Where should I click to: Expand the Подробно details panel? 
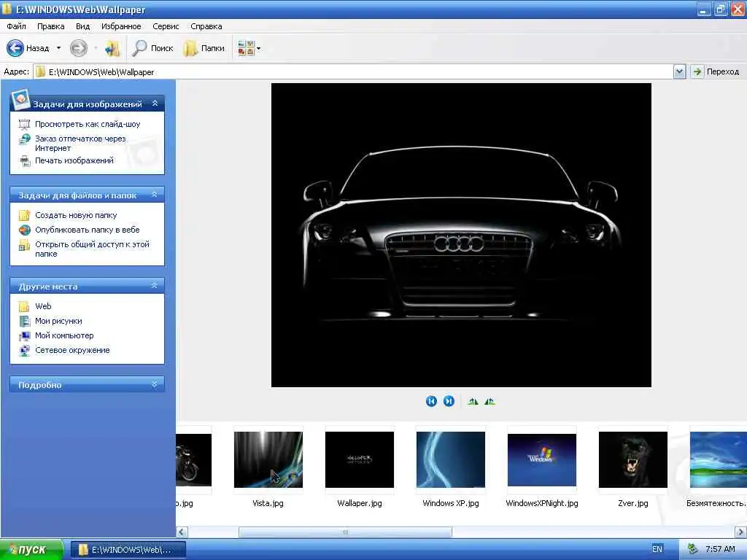[155, 384]
